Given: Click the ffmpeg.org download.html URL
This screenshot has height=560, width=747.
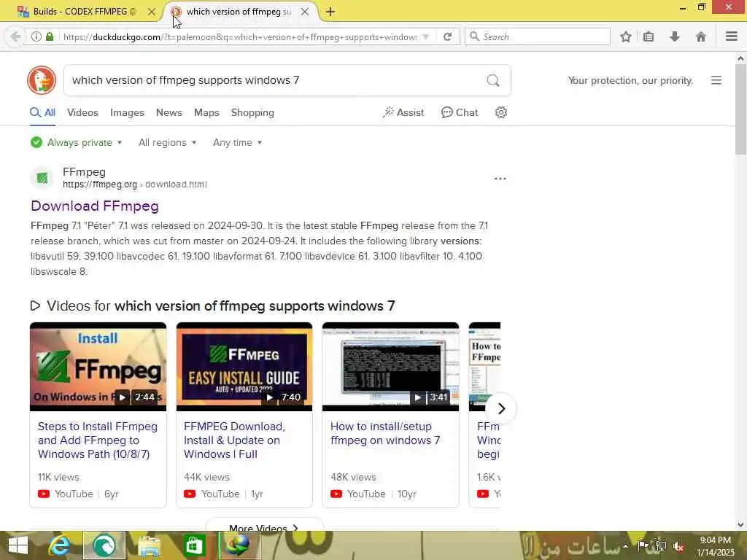Looking at the screenshot, I should 135,184.
